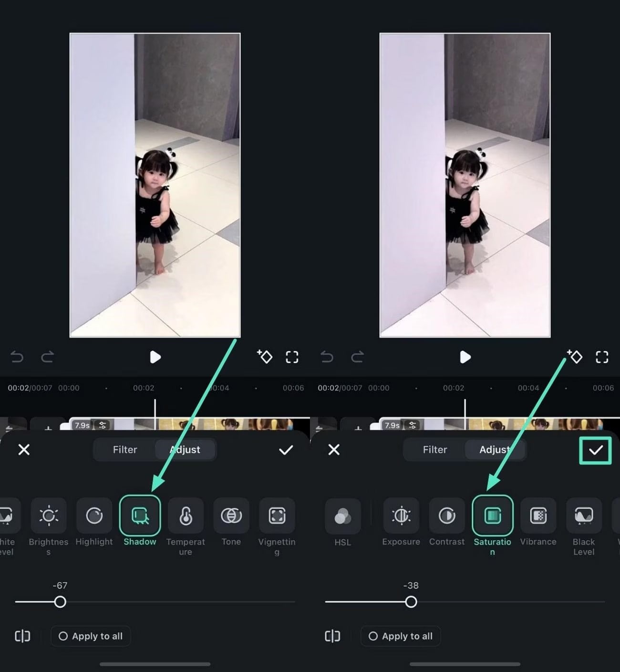Switch to Adjust tab in left panel
The width and height of the screenshot is (620, 672).
pyautogui.click(x=185, y=450)
